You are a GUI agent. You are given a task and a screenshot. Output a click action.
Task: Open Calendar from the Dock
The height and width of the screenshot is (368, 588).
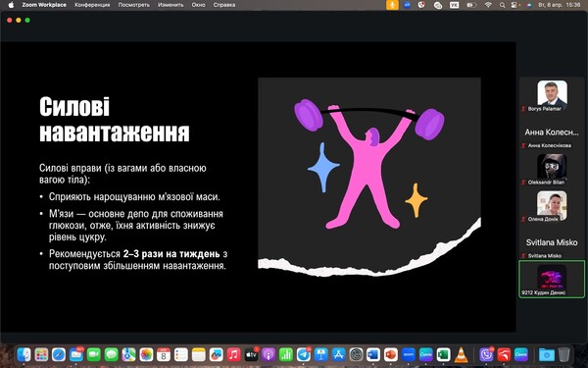click(x=164, y=354)
